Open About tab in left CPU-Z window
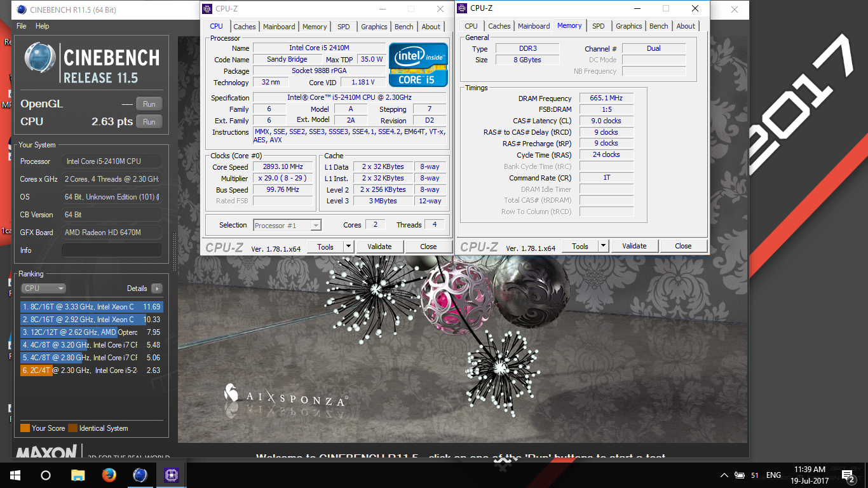 click(x=431, y=27)
